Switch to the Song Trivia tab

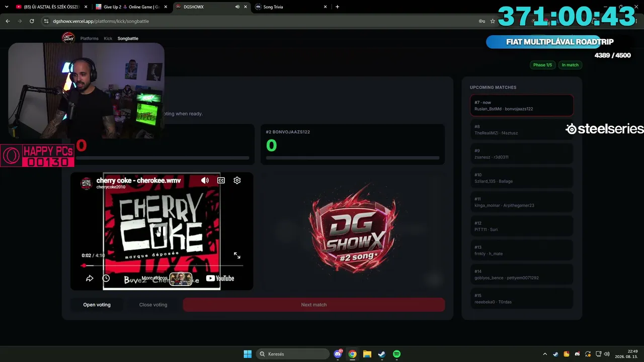(x=291, y=7)
